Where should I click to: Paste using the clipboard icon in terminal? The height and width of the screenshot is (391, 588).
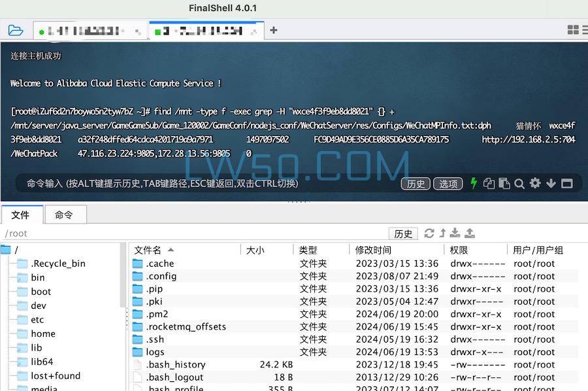coord(504,183)
